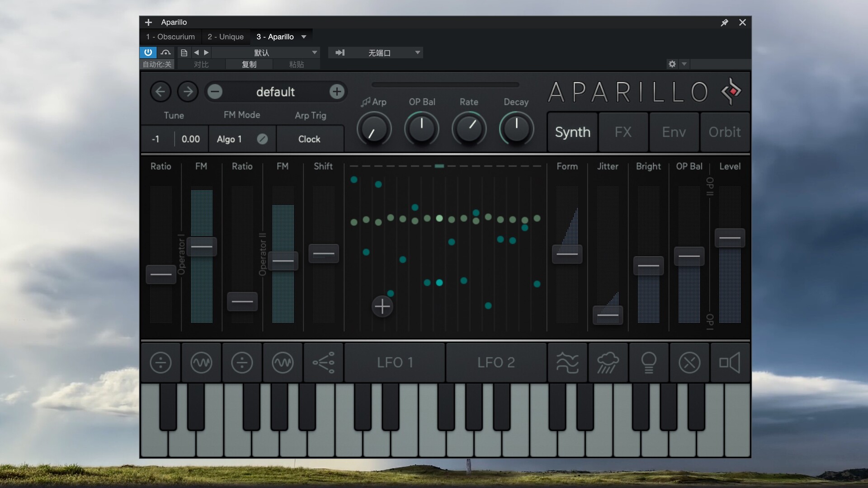Expand the 3 - Aparillo tab dropdown arrow
Screen dimensions: 868x488
(x=304, y=37)
